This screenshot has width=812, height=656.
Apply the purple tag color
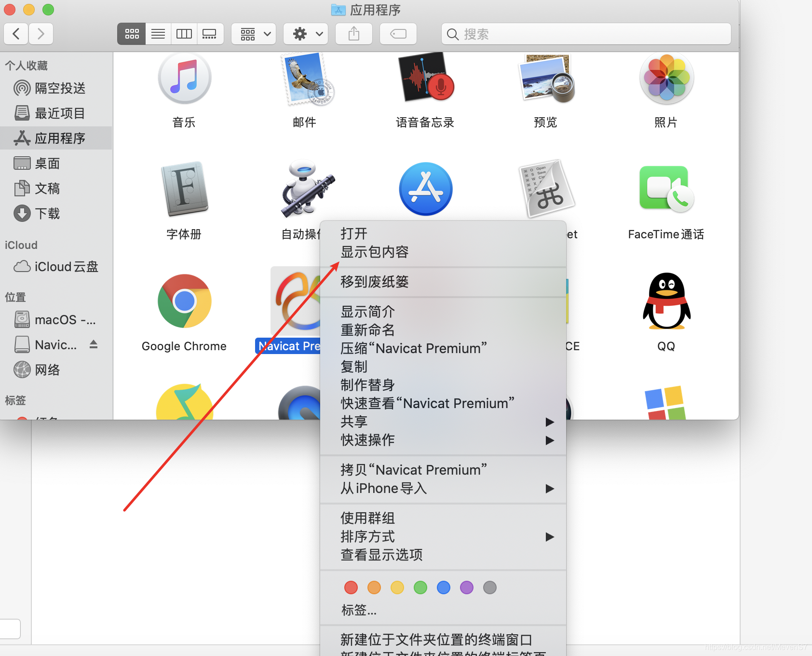tap(467, 588)
